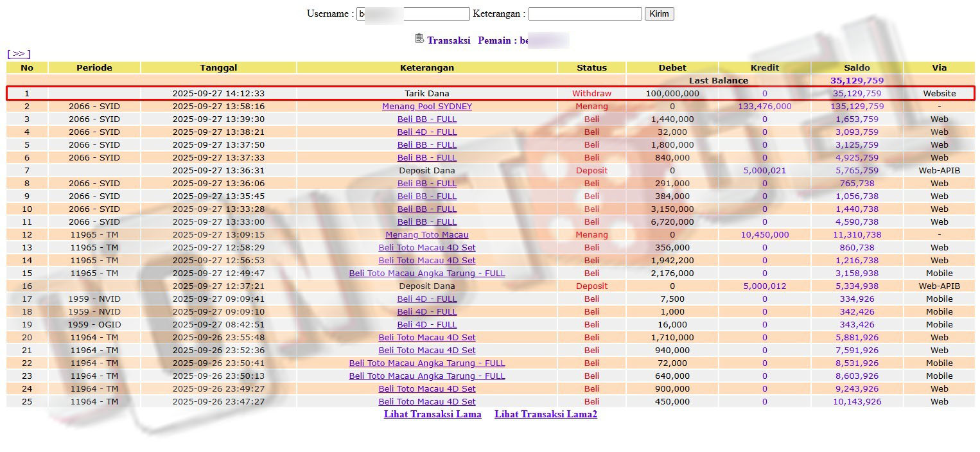980x452 pixels.
Task: Click the Saldo column header
Action: pos(857,67)
